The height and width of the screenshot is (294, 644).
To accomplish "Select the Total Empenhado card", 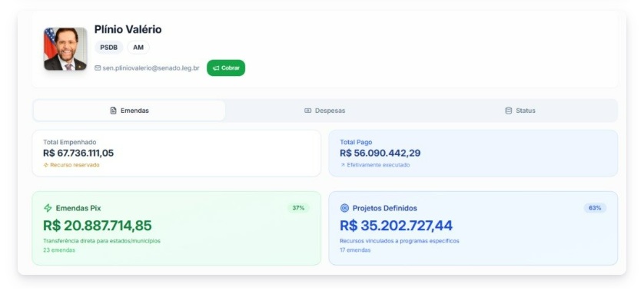I will click(x=177, y=154).
